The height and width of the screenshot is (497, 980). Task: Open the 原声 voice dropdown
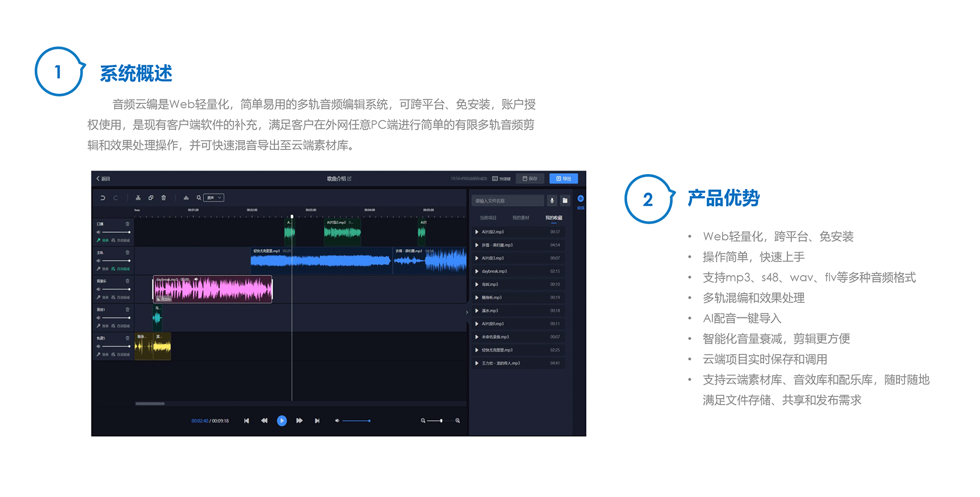[214, 198]
